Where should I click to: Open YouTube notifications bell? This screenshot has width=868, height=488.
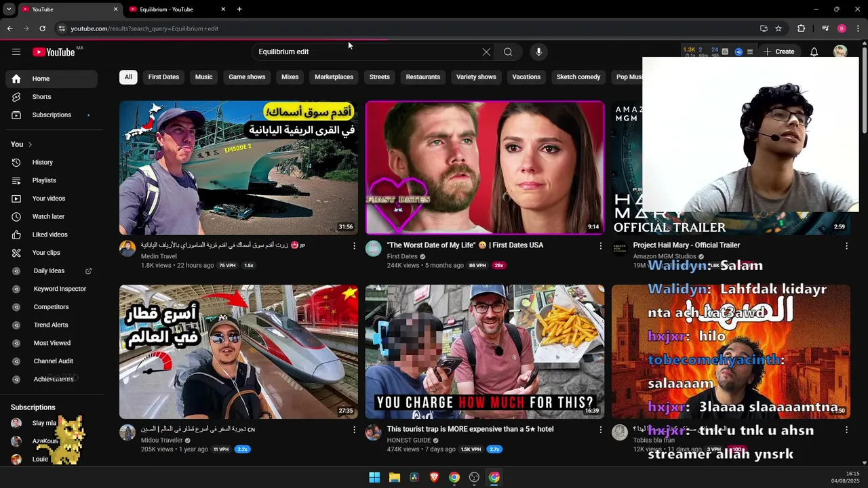814,52
